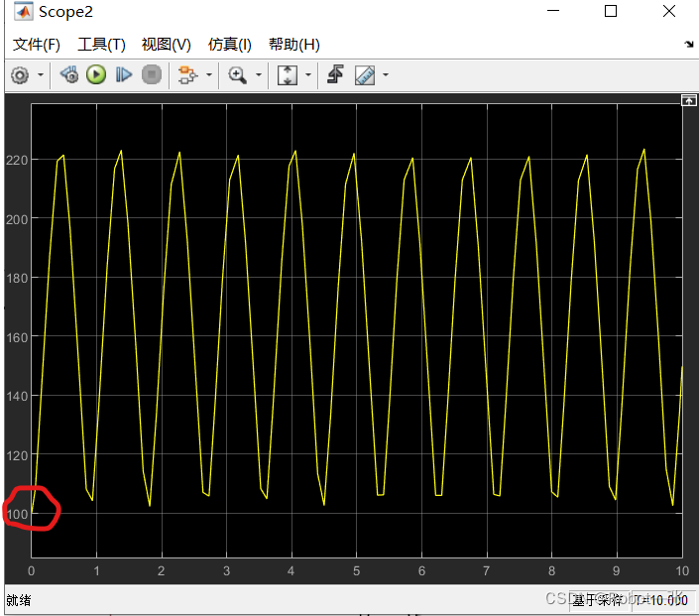Expand the Measurements dropdown arrow

[x=386, y=75]
